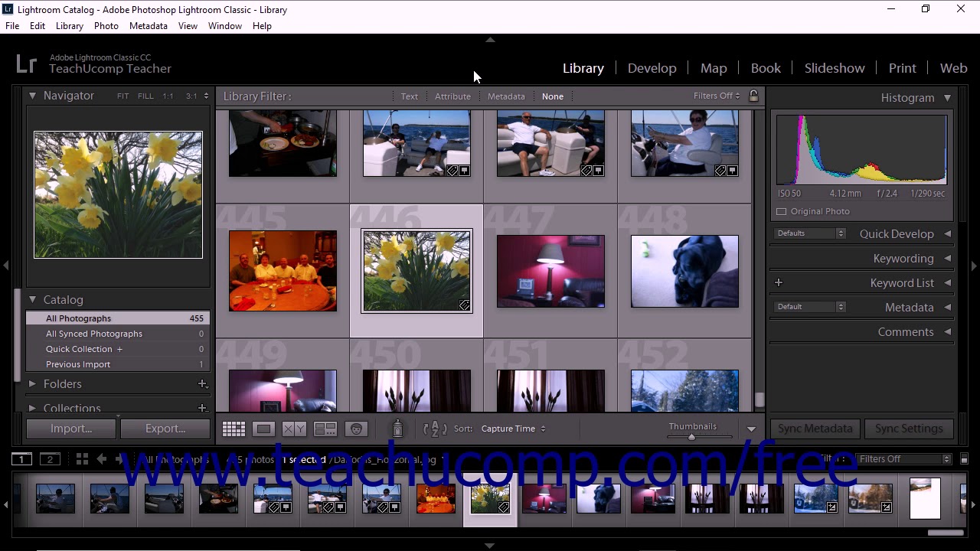Set Navigator zoom to 1:1
Viewport: 980px width, 551px height.
(x=168, y=96)
